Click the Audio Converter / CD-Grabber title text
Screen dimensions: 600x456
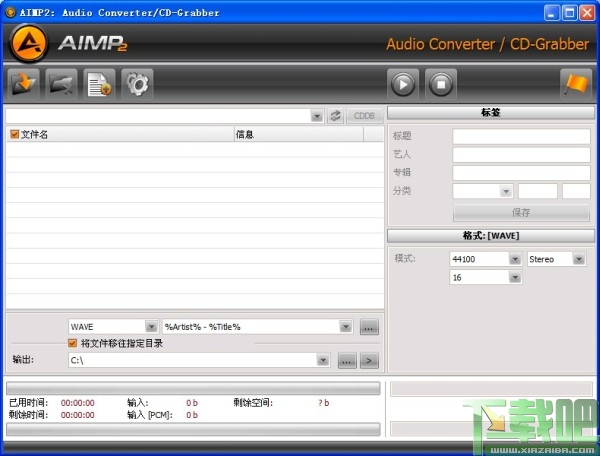pyautogui.click(x=488, y=44)
